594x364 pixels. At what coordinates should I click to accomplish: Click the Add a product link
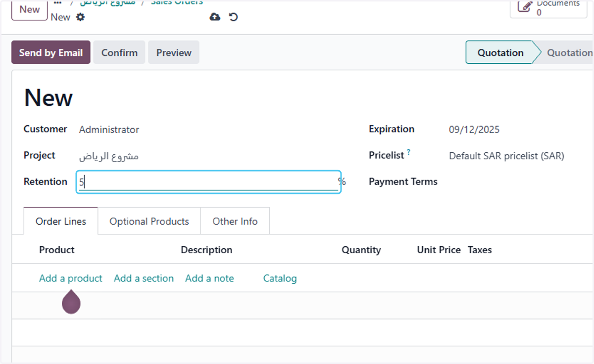[x=71, y=278]
